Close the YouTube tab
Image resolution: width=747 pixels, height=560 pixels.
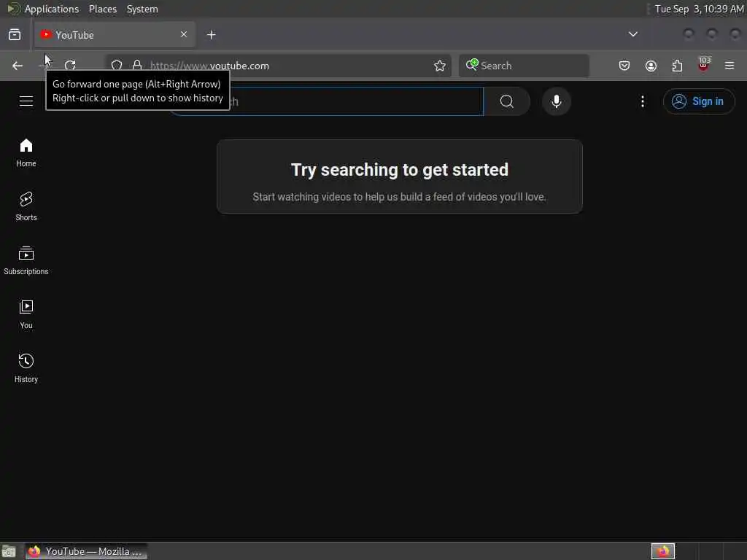184,34
